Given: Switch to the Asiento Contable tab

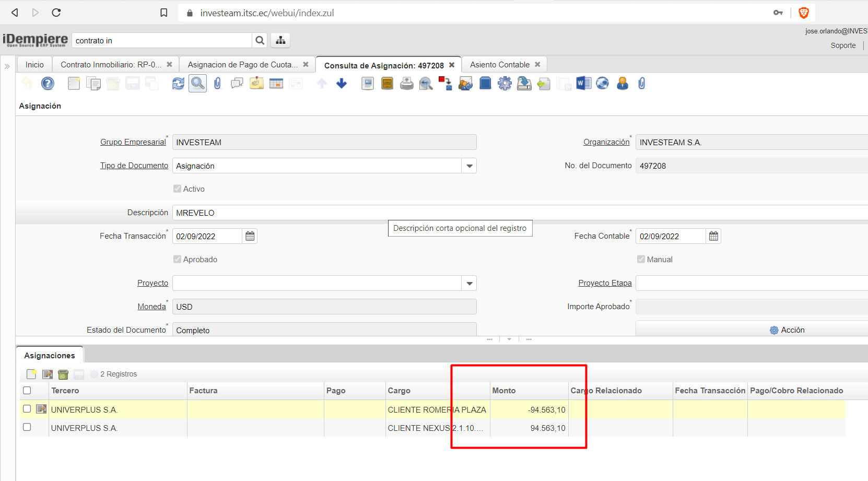Looking at the screenshot, I should (499, 65).
